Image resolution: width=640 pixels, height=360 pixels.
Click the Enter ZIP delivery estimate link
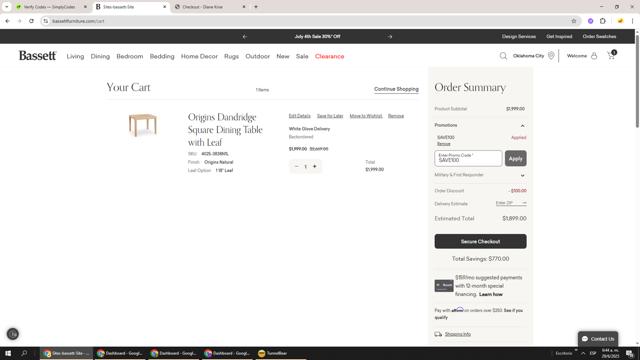click(x=511, y=203)
